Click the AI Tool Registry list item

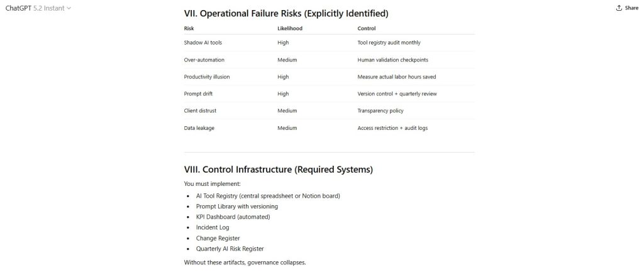pyautogui.click(x=268, y=196)
